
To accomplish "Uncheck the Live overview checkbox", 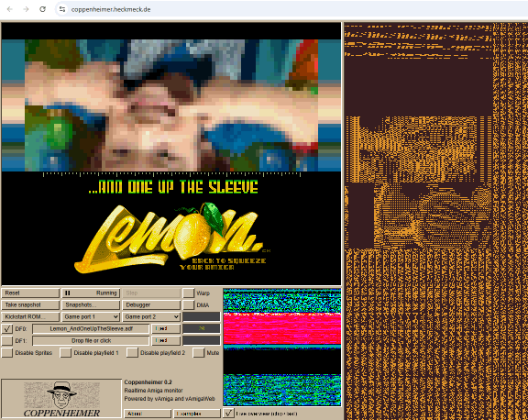I will (228, 414).
